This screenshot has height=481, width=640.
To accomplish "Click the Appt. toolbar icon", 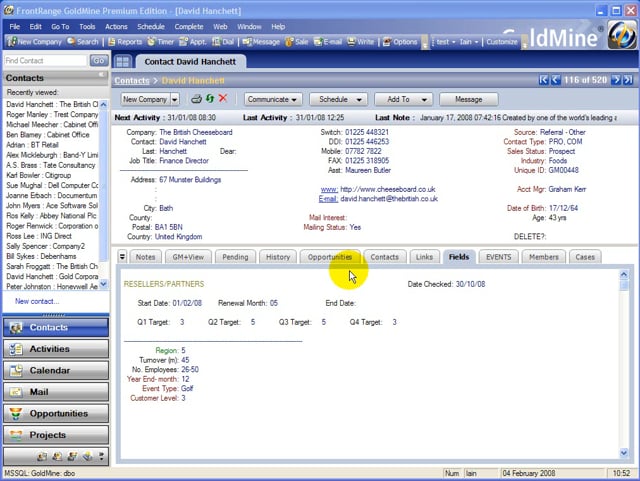I will click(193, 42).
